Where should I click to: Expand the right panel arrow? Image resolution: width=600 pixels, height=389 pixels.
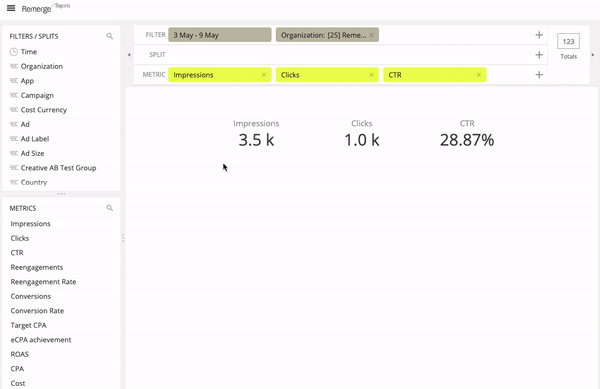(x=593, y=55)
